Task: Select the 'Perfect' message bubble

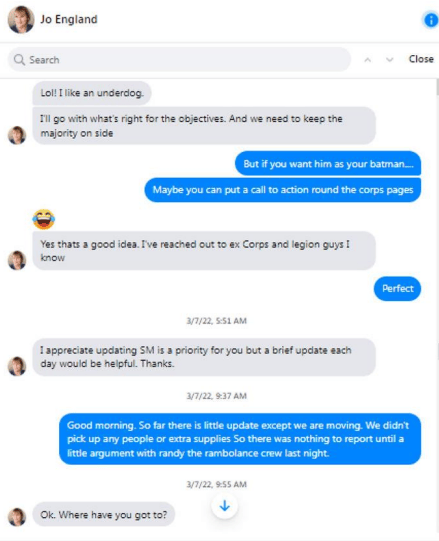Action: (397, 288)
